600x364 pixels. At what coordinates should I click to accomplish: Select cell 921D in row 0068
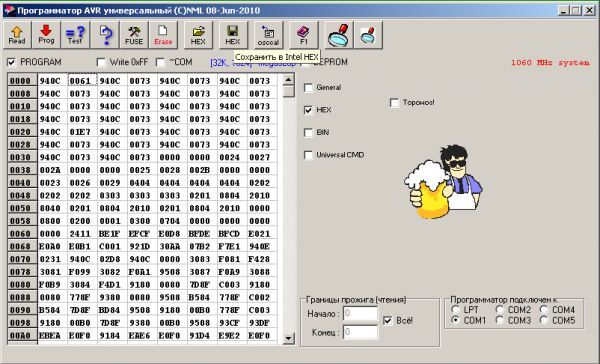(142, 246)
